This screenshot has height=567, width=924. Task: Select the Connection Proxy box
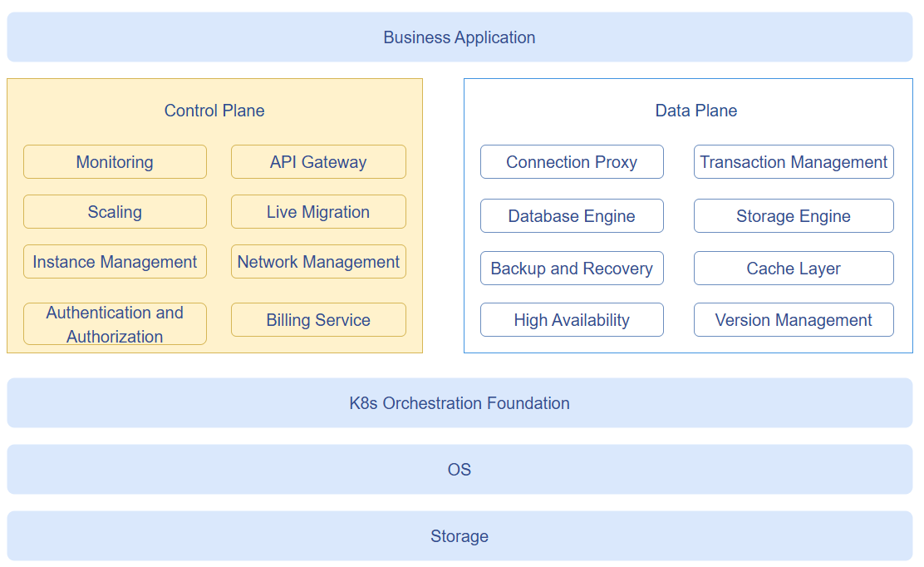pyautogui.click(x=572, y=162)
